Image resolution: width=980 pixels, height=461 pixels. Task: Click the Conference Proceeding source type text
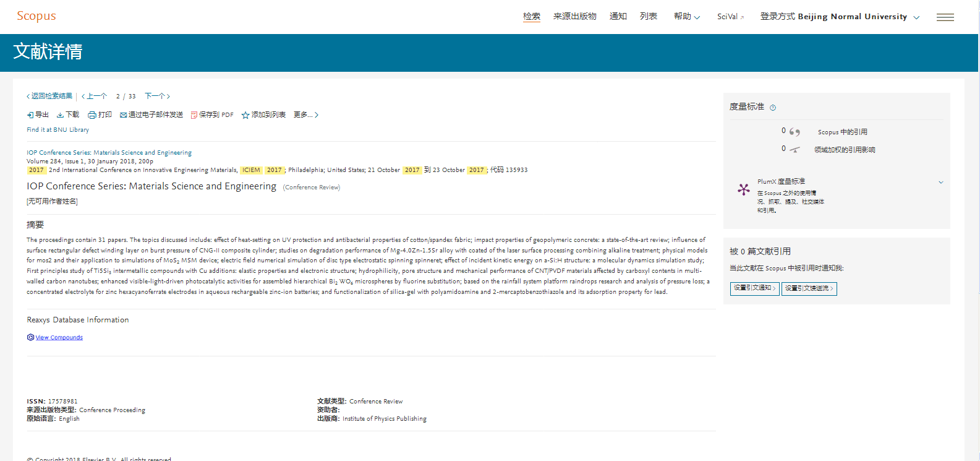(112, 410)
